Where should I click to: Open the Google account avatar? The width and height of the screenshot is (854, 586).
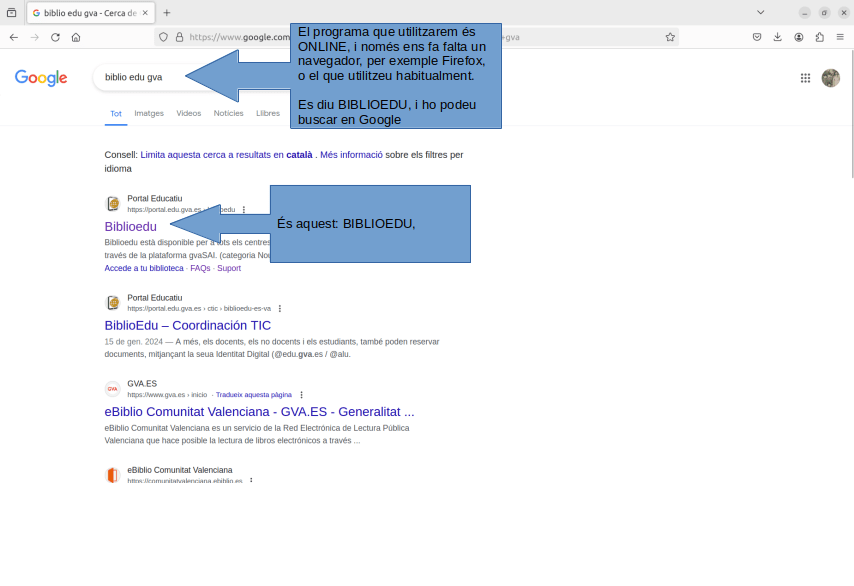[831, 78]
